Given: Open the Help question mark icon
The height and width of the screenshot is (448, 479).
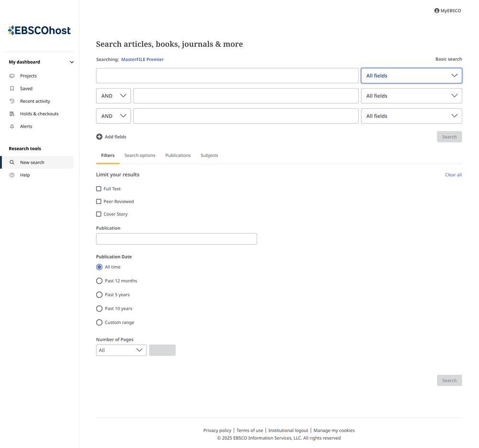Looking at the screenshot, I should point(12,175).
